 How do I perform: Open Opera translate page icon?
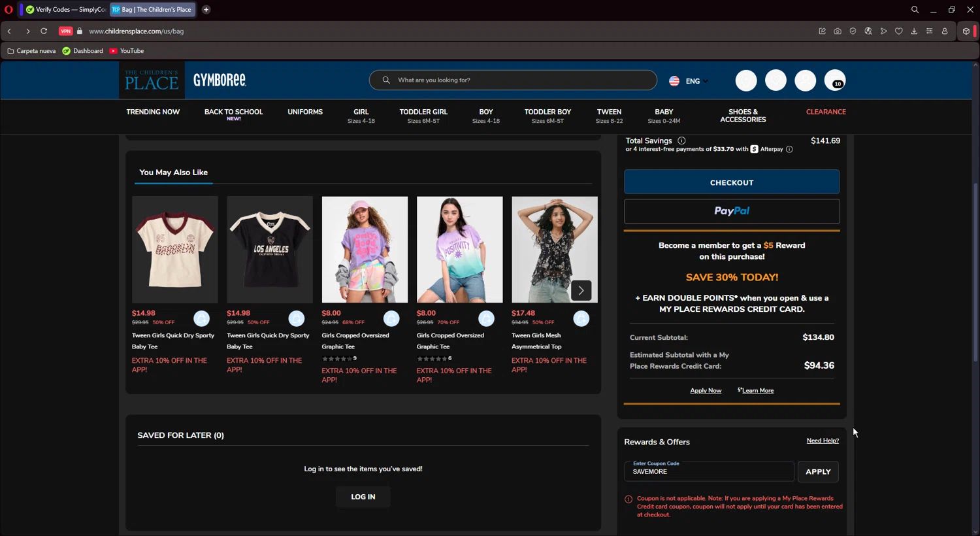pos(868,31)
